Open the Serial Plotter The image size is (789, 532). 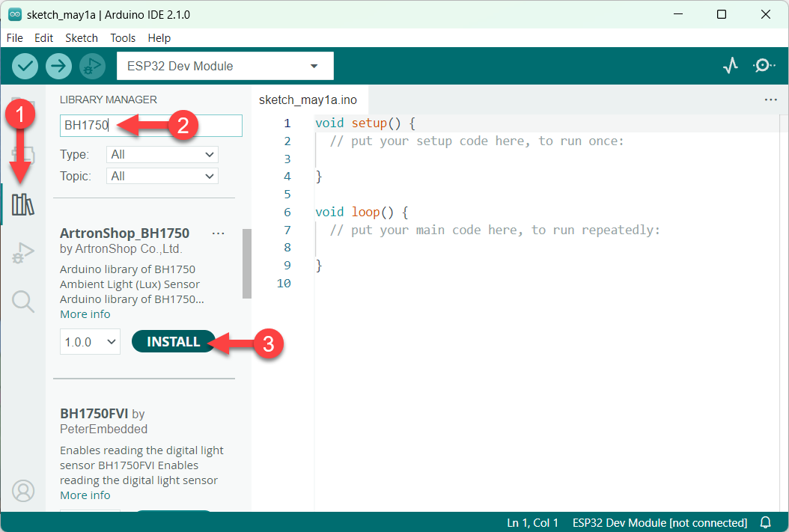(x=730, y=65)
